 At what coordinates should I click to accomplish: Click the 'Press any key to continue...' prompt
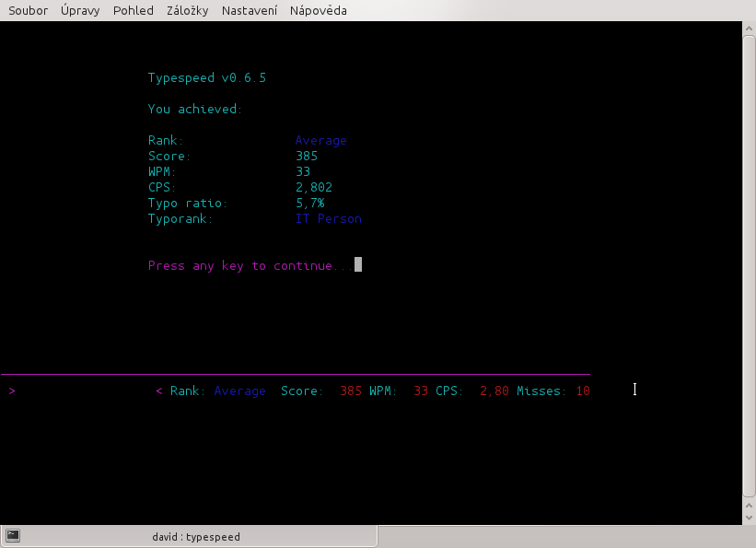pos(250,266)
